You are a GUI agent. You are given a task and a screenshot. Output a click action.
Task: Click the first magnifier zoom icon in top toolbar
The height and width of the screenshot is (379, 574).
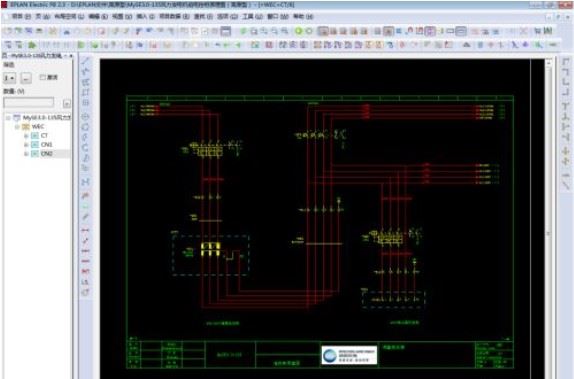tap(253, 31)
